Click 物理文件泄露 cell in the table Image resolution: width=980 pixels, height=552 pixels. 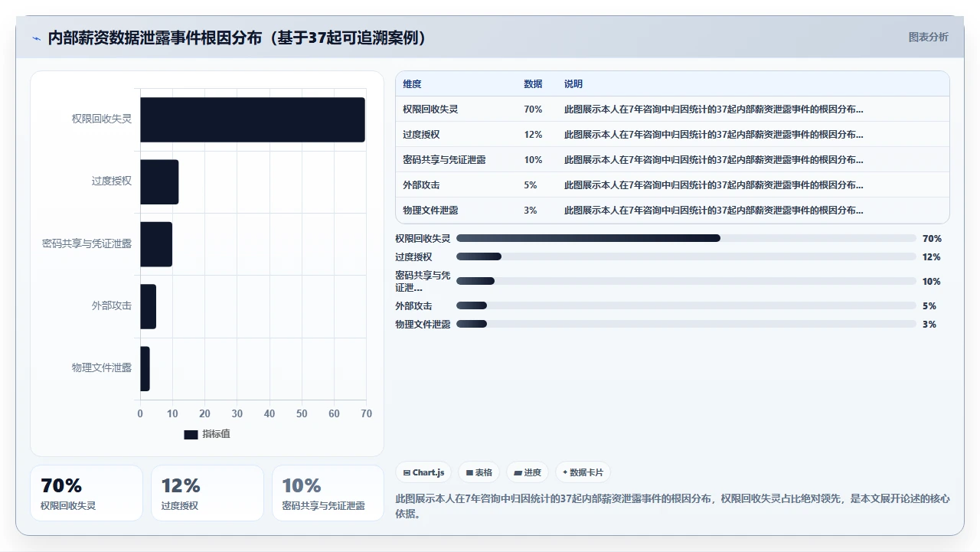click(430, 211)
